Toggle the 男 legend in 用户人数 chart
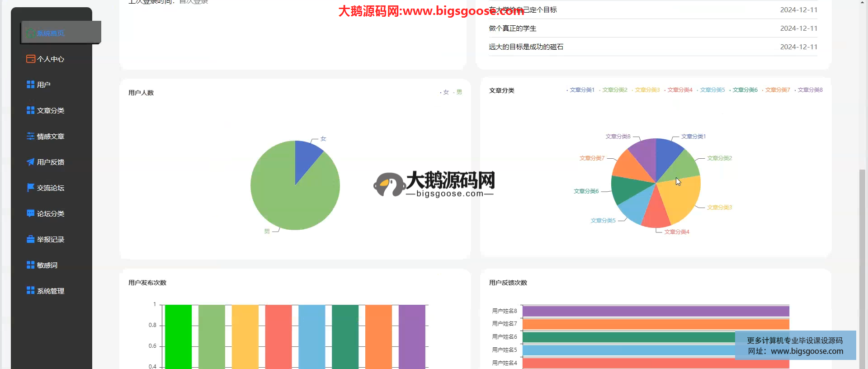Viewport: 868px width, 369px height. pos(458,92)
